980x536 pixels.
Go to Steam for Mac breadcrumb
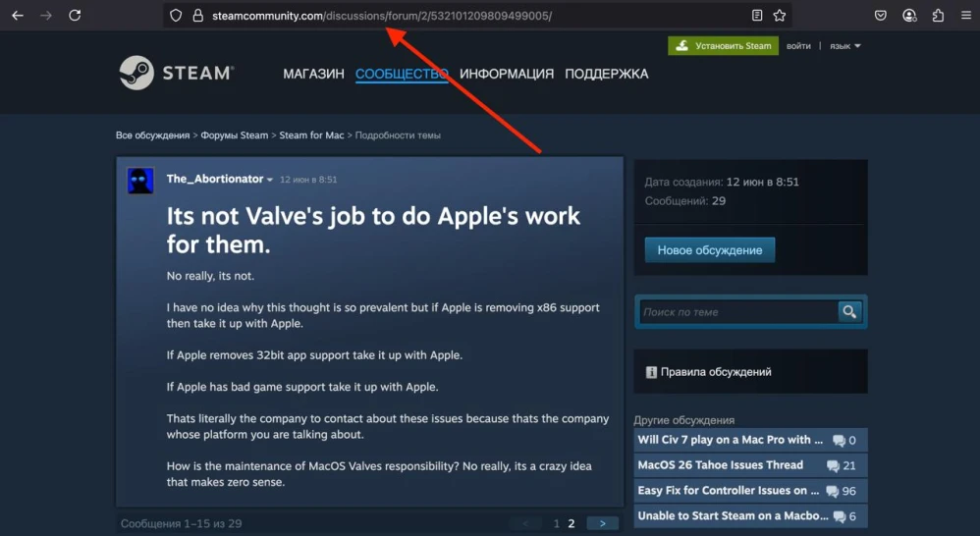click(311, 134)
